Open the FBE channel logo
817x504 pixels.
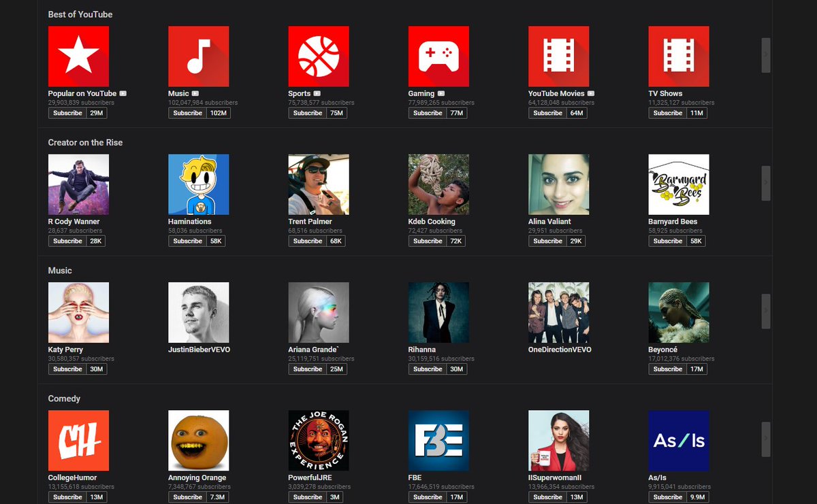tap(438, 441)
